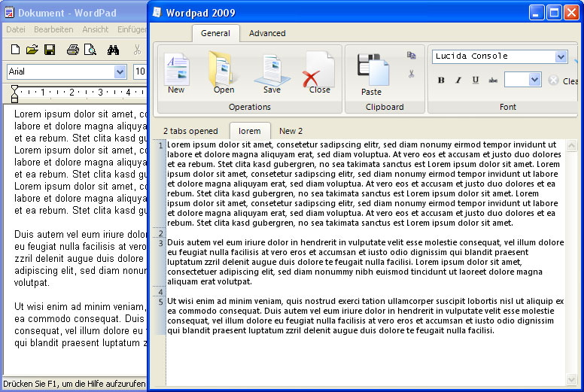Minimize the Wordpad 2009 window
Viewport: 584px width, 392px height.
pyautogui.click(x=537, y=13)
